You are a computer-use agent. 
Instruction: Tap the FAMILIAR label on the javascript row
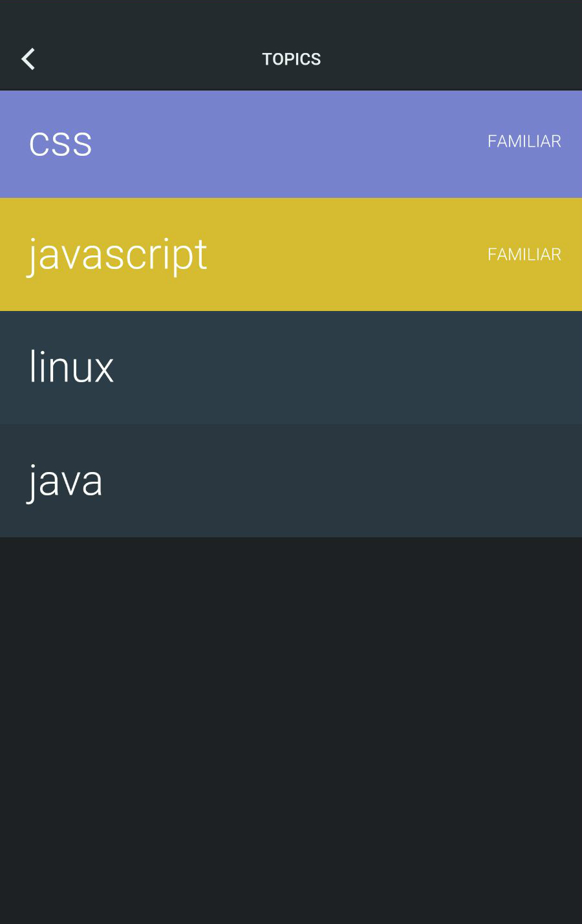[524, 255]
